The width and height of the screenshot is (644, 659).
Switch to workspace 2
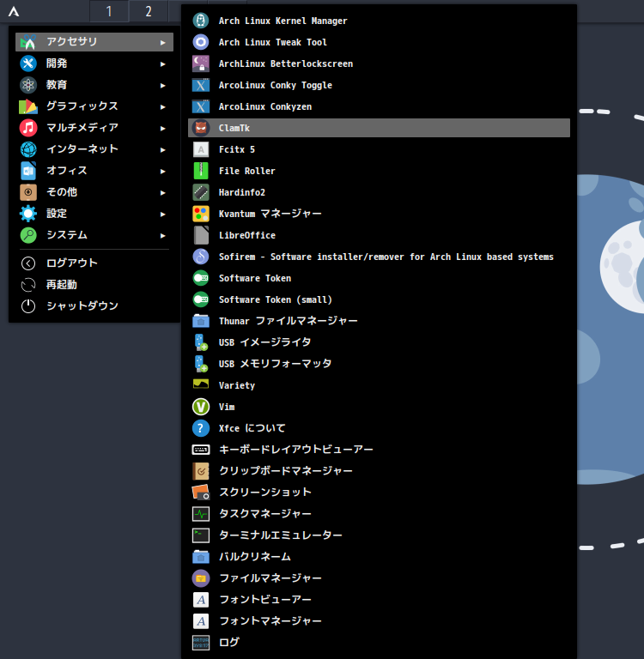point(149,11)
